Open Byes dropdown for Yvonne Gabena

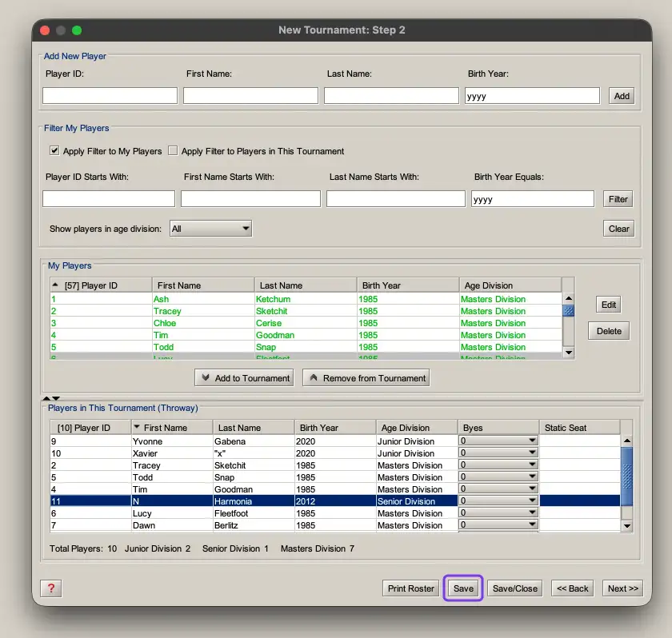click(x=498, y=441)
